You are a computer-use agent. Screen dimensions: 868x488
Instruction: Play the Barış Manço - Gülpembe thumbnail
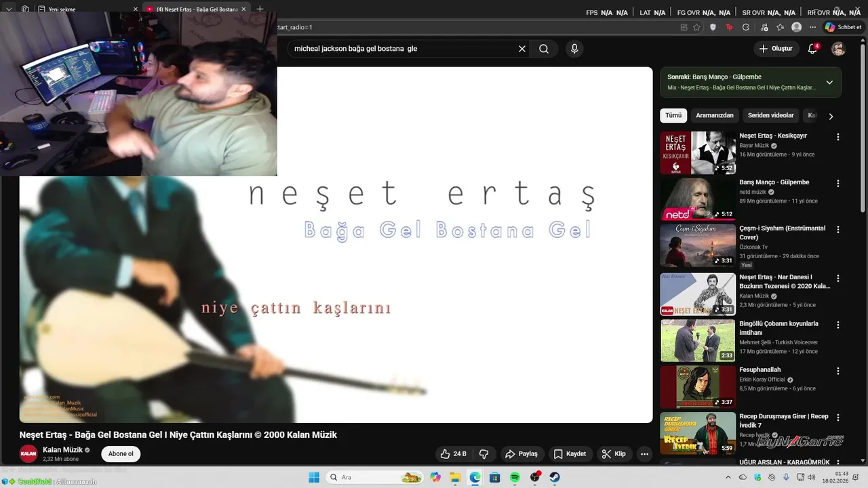point(698,199)
